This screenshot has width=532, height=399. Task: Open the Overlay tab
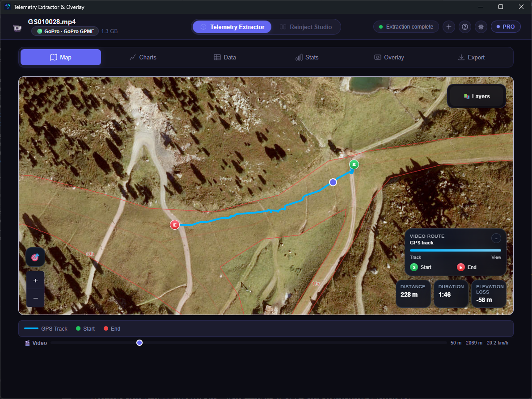[389, 57]
